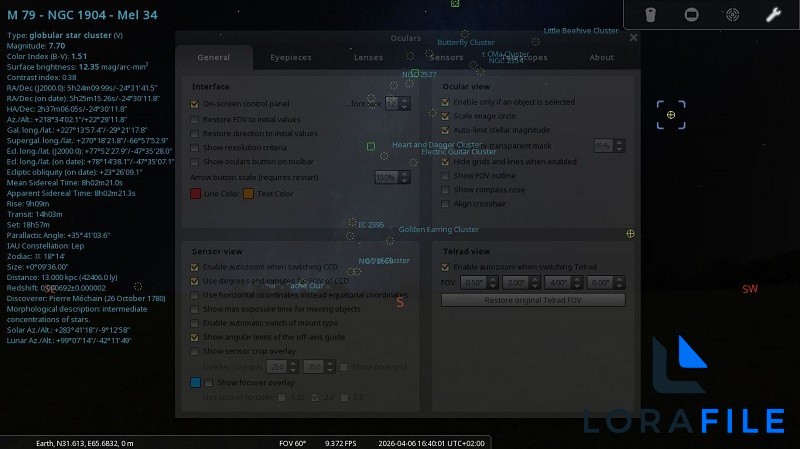Adjust first Overlay size 250 spinbox
The image size is (800, 449).
[x=282, y=366]
